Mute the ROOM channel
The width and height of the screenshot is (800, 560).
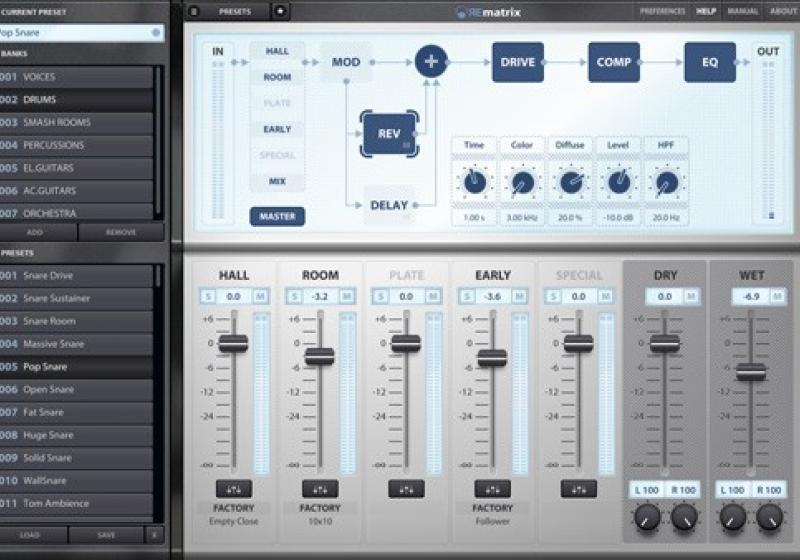coord(346,297)
